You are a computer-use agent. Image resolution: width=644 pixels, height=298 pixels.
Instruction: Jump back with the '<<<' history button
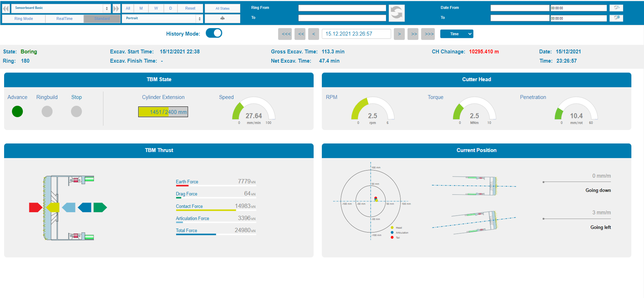pyautogui.click(x=285, y=34)
